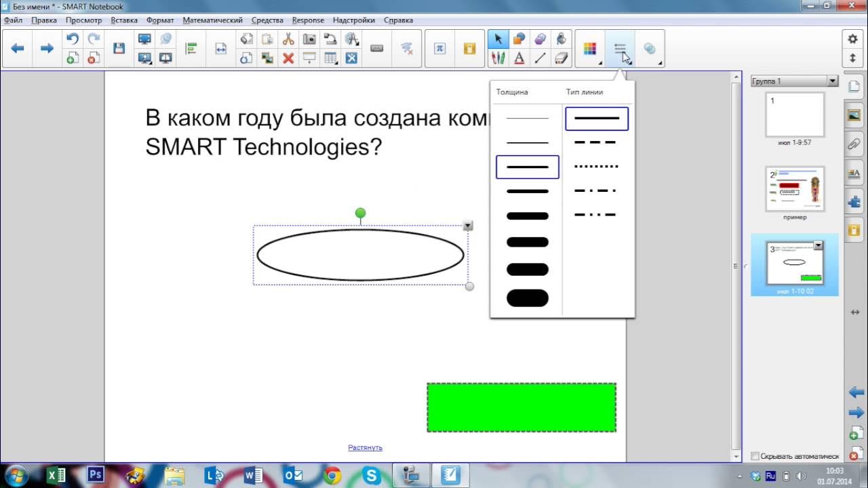Open the activity builder green bars icon
The image size is (868, 488).
[191, 48]
